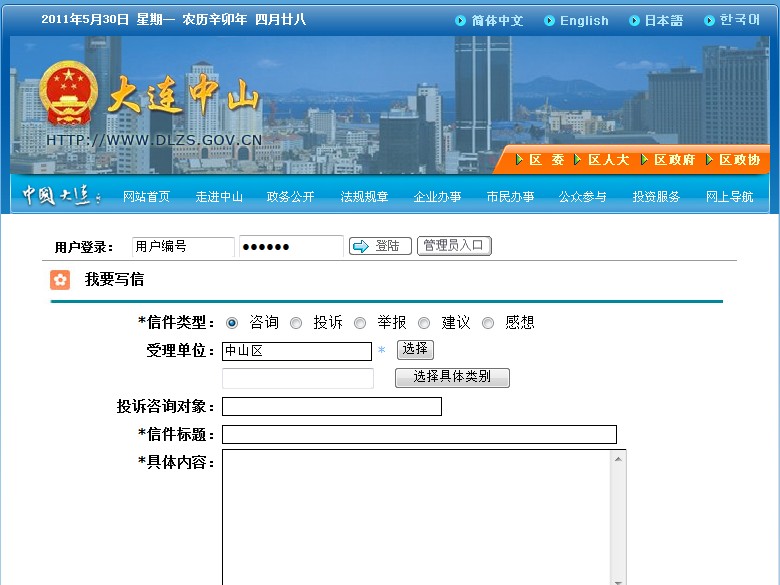This screenshot has width=780, height=585.
Task: Choose the 举报 radio option
Action: click(360, 323)
